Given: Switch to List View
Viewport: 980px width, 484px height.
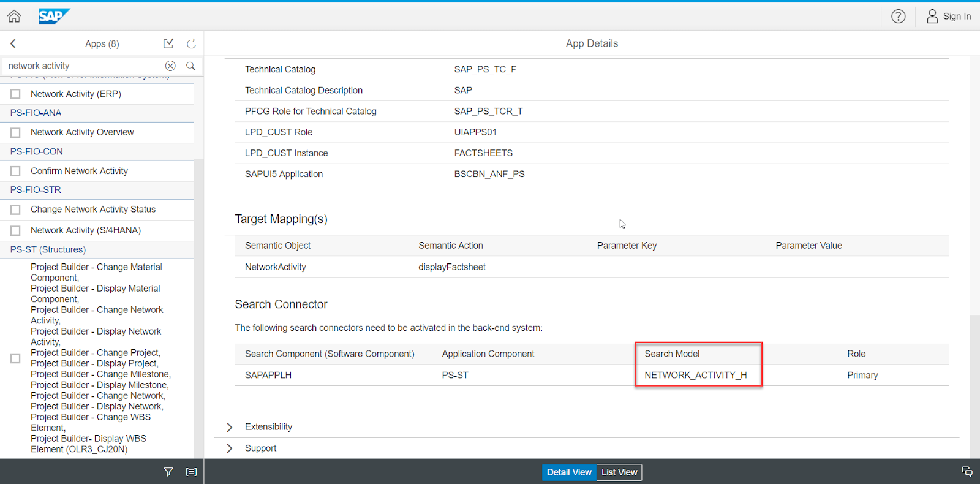Looking at the screenshot, I should [x=619, y=472].
